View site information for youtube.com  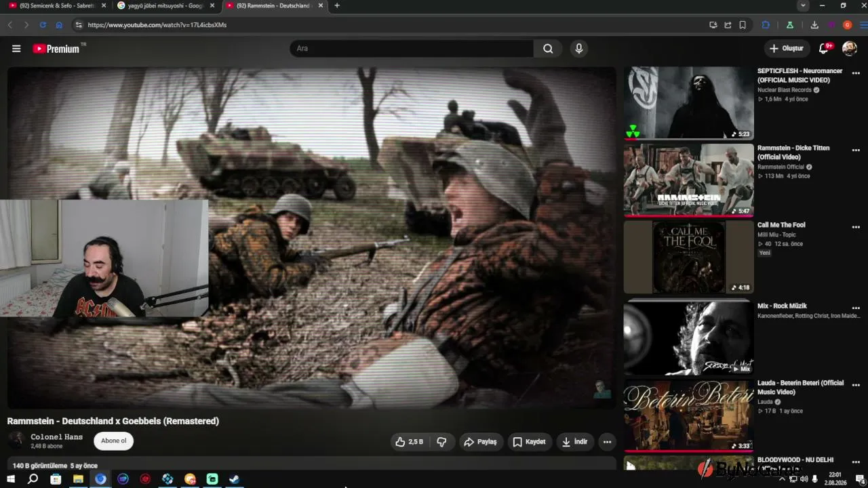[79, 25]
